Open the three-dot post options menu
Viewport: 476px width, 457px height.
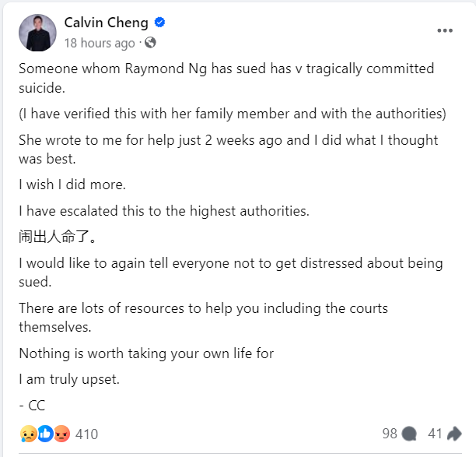445,30
